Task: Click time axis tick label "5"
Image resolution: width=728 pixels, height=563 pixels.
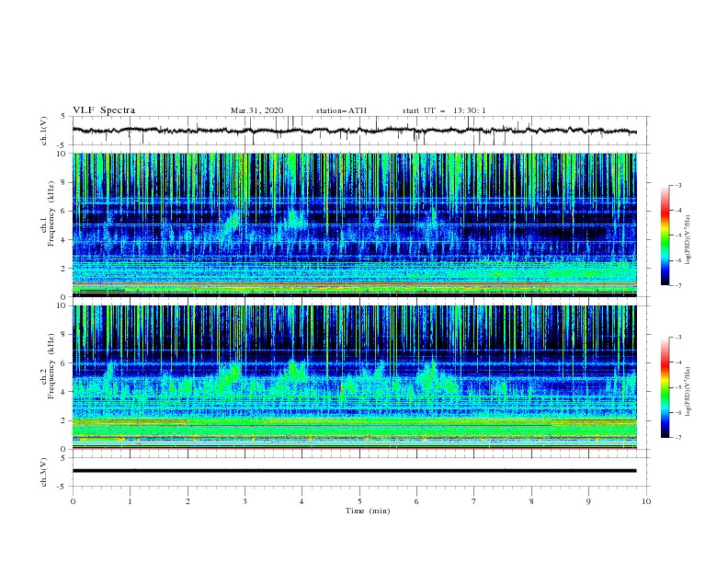Action: click(359, 501)
